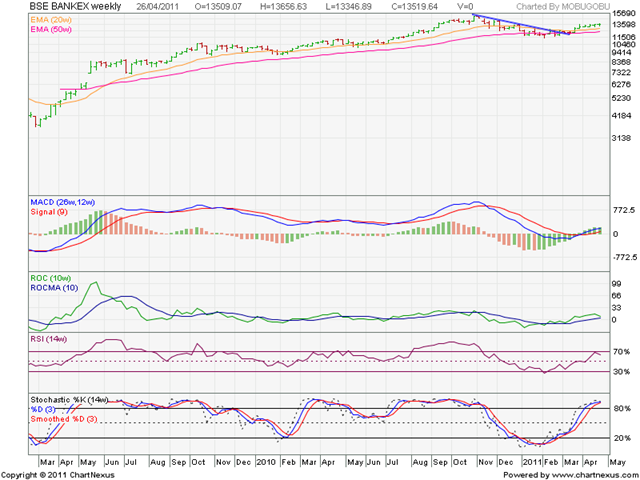This screenshot has width=640, height=480.
Task: Click the '15690' price axis value
Action: (x=623, y=13)
